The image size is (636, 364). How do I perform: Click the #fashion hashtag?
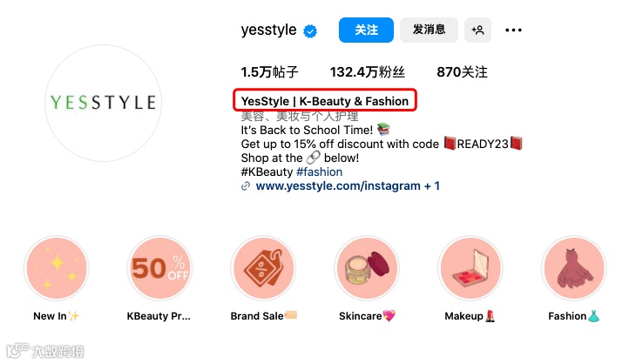click(319, 172)
